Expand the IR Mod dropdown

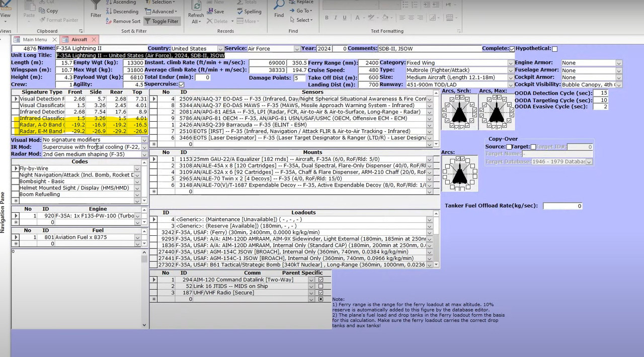[x=144, y=147]
